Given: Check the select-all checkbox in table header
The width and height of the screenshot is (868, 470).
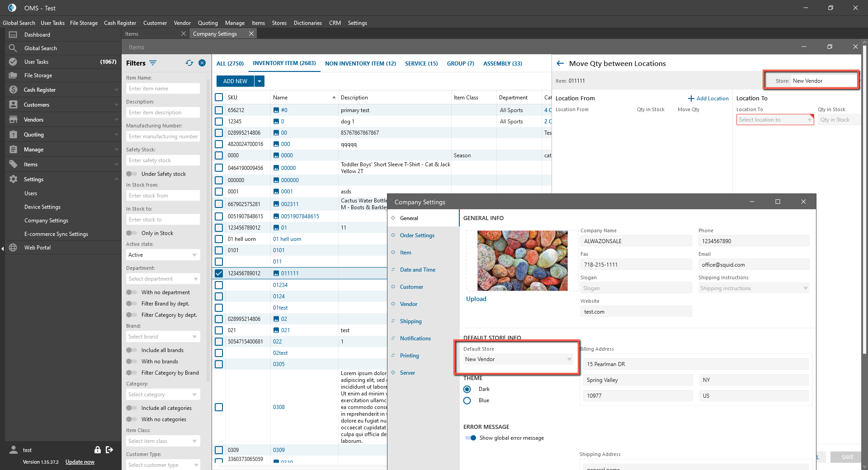Looking at the screenshot, I should pos(219,97).
